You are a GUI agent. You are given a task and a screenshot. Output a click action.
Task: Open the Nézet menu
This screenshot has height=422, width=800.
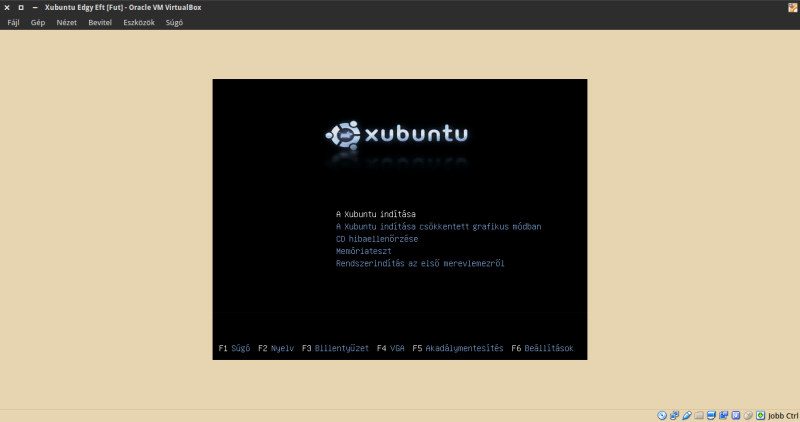[x=66, y=22]
